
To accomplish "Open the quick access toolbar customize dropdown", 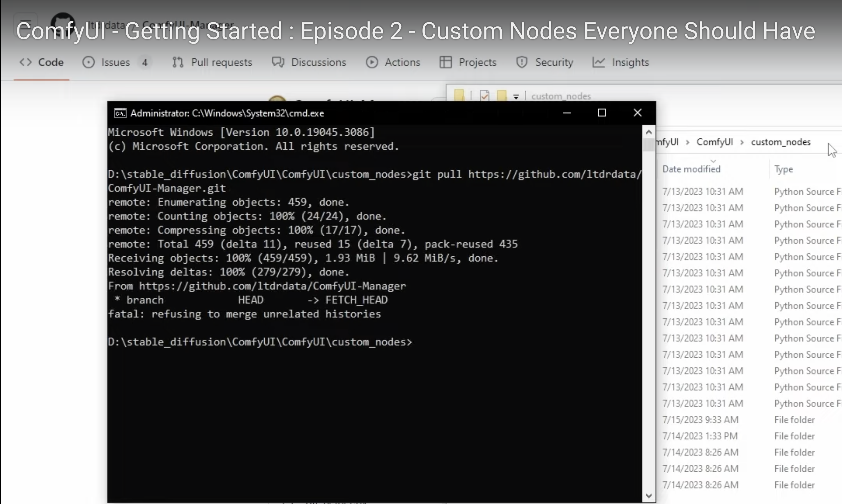I will tap(516, 97).
